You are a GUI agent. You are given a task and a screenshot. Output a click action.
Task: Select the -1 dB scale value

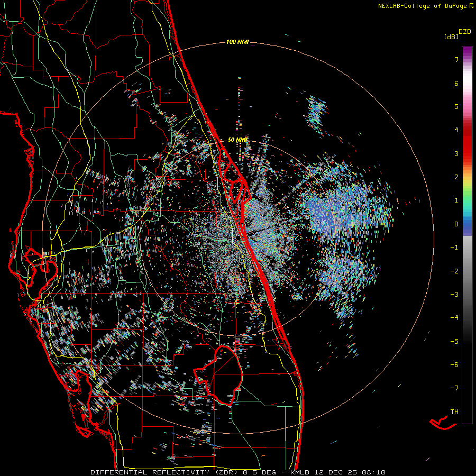[454, 248]
